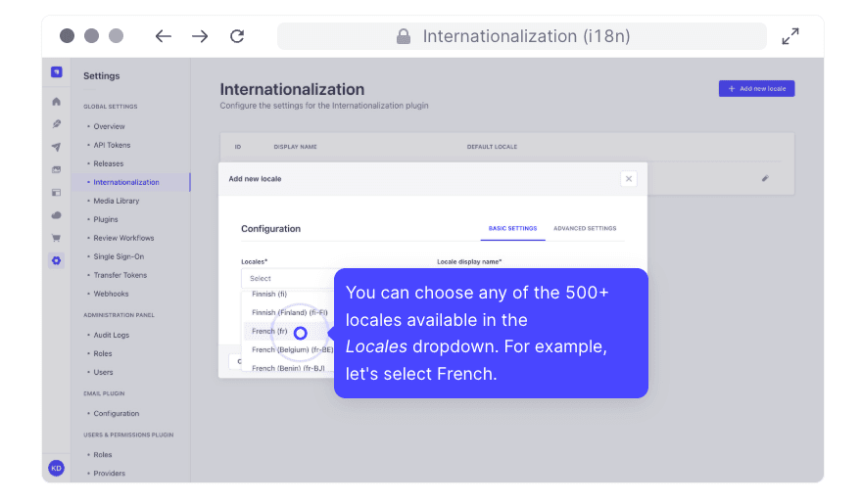861x504 pixels.
Task: Click the Settings gear icon
Action: tap(57, 260)
